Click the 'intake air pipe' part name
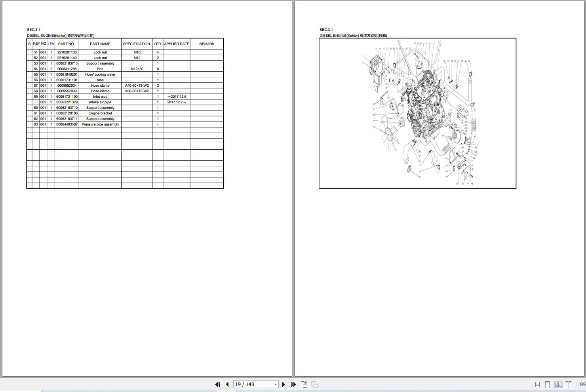 100,102
